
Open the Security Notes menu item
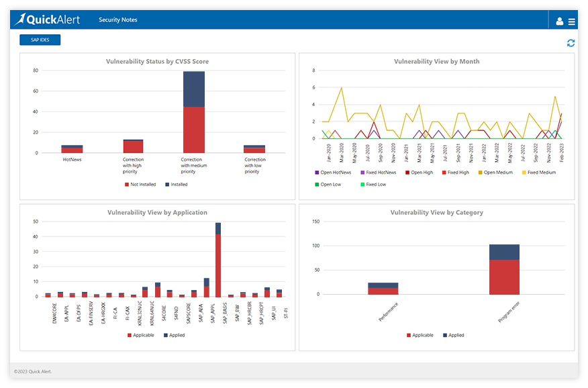click(x=117, y=20)
